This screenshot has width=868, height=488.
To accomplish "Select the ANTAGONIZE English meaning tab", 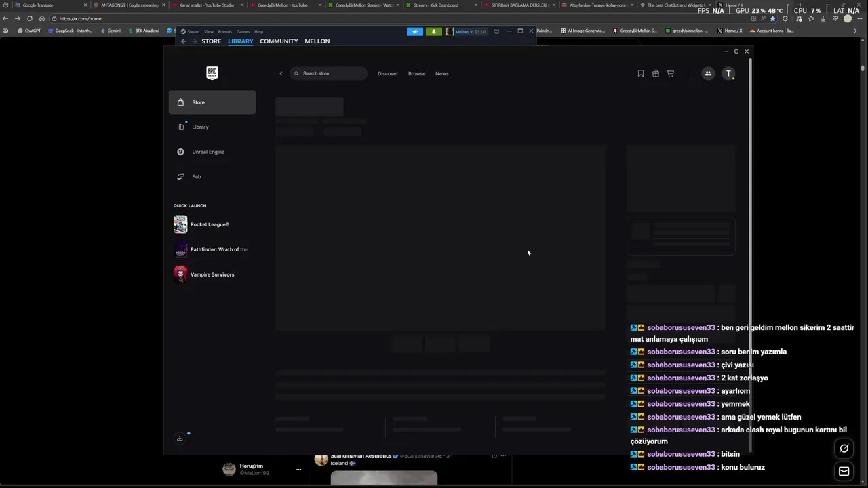I will [x=129, y=5].
